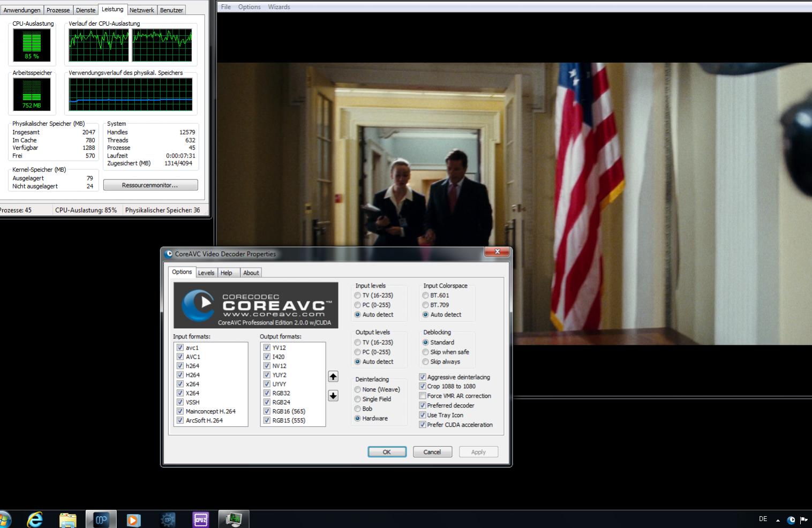This screenshot has height=528, width=812.
Task: Uncheck the YV12 output format
Action: 267,348
